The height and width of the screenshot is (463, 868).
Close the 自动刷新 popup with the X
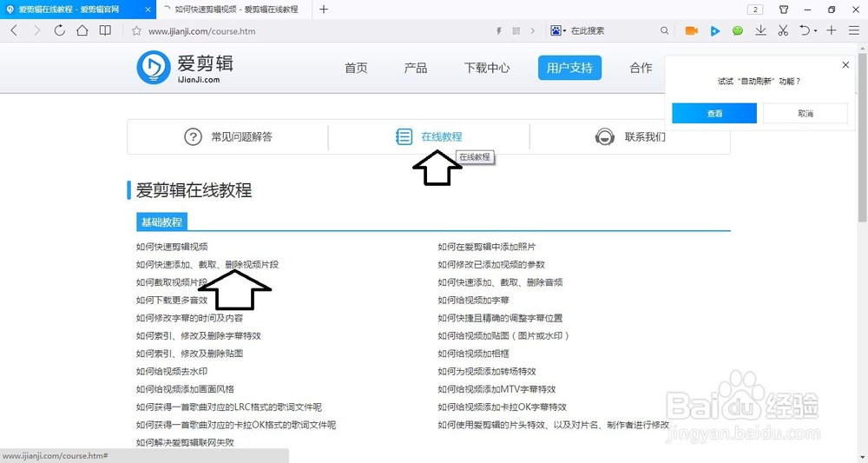845,65
